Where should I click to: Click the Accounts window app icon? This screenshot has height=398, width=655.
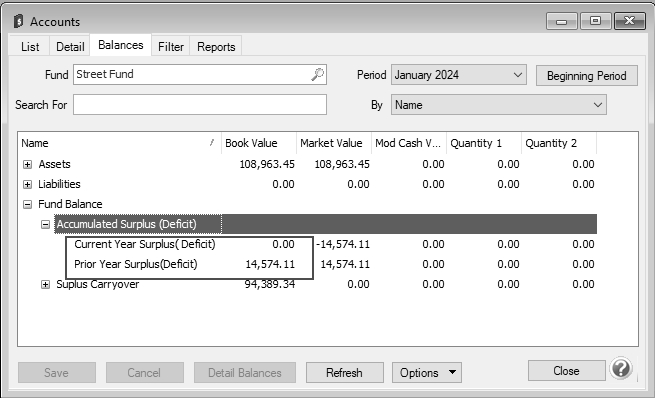tap(18, 21)
